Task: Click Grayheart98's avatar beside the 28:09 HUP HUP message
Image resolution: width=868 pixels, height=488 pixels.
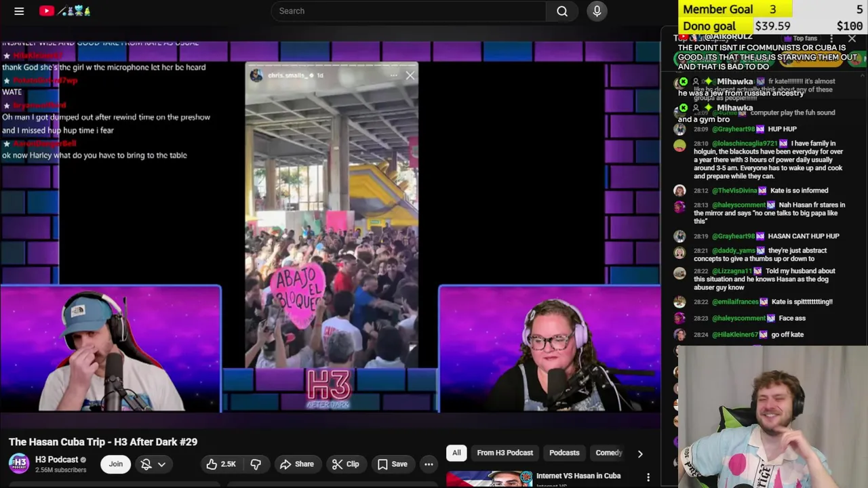Action: 679,129
